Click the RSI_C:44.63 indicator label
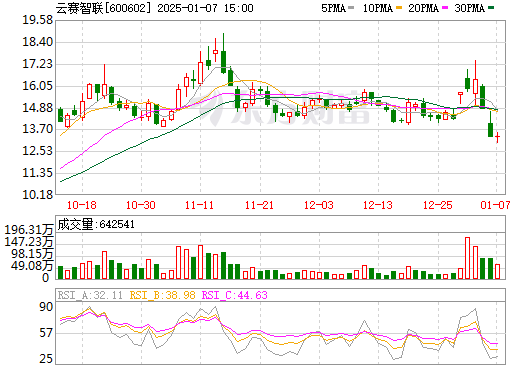Image resolution: width=520 pixels, height=365 pixels. pyautogui.click(x=235, y=295)
